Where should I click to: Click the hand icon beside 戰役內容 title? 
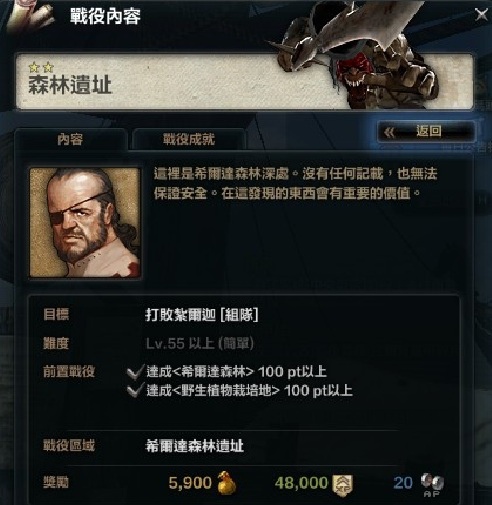click(x=31, y=16)
